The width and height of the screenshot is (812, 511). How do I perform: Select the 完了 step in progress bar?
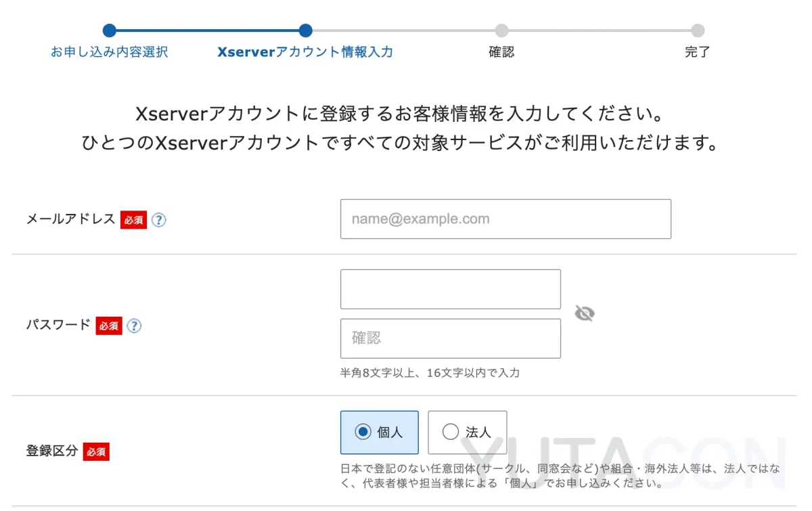tap(698, 52)
